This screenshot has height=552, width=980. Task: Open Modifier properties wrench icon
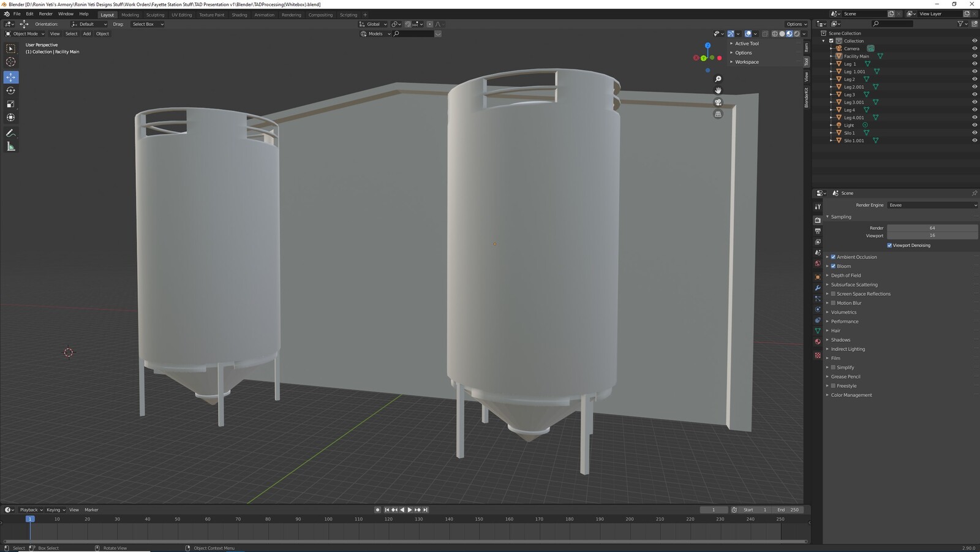pyautogui.click(x=818, y=288)
